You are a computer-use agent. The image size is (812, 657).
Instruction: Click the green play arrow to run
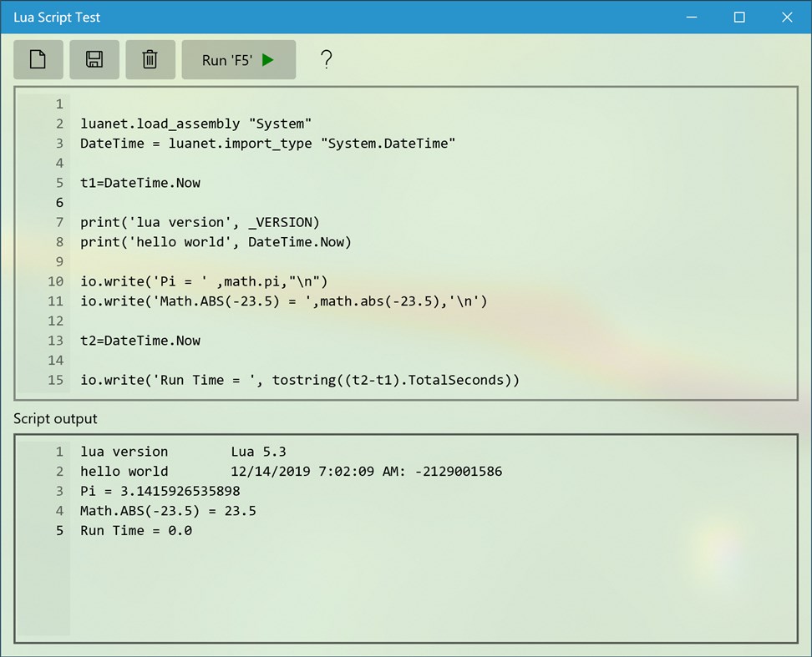268,59
